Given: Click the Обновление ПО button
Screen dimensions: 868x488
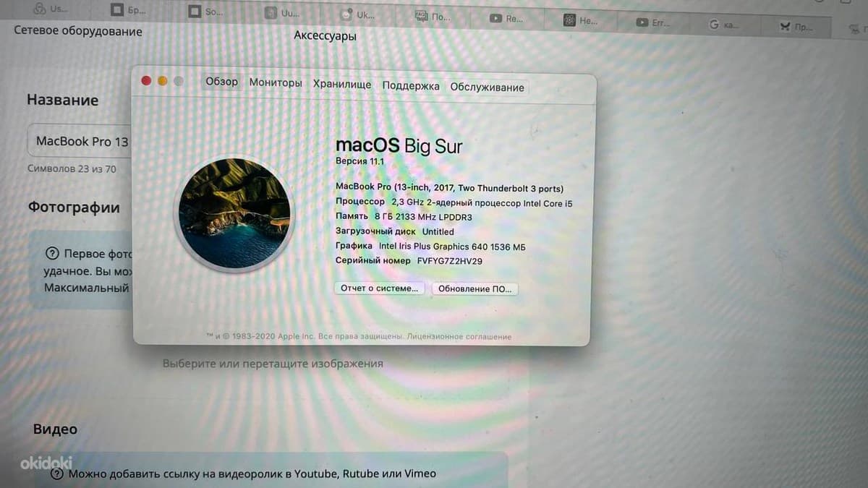Looking at the screenshot, I should point(475,288).
